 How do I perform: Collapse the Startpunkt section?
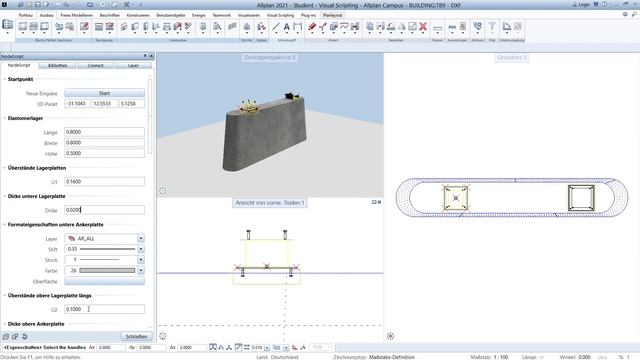[4, 79]
